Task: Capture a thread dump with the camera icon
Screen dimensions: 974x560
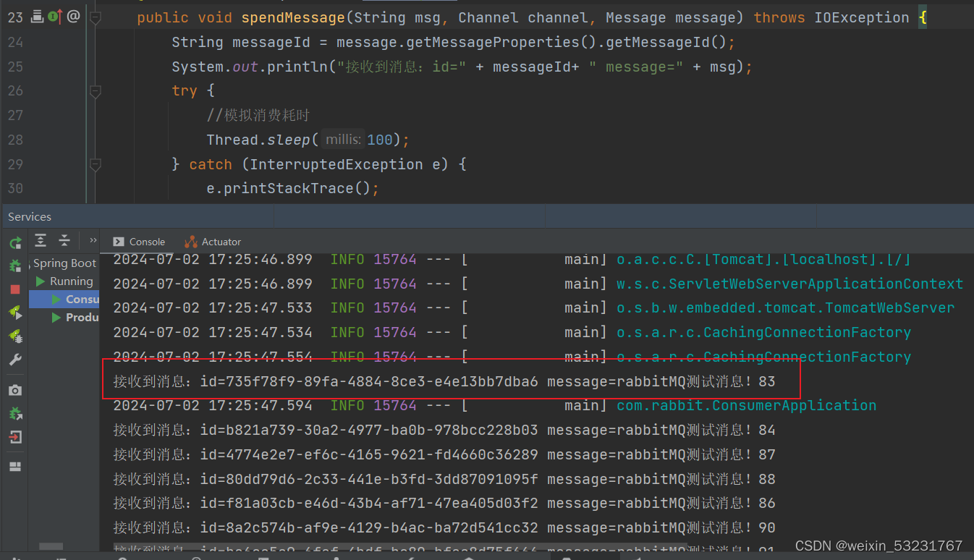Action: coord(14,390)
